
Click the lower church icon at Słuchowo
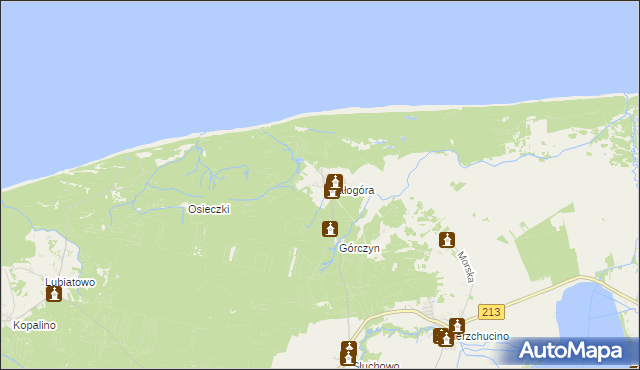click(x=348, y=358)
